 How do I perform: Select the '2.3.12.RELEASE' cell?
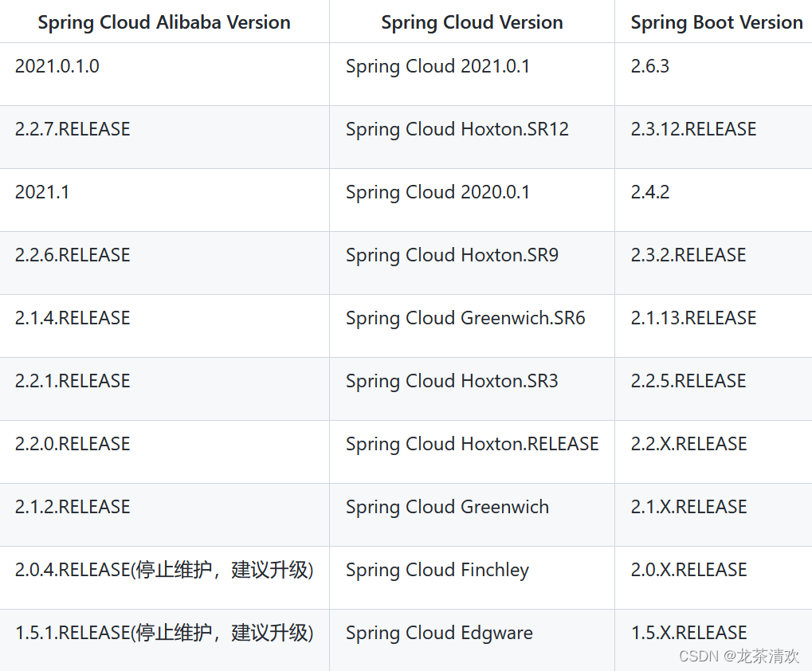pos(714,137)
